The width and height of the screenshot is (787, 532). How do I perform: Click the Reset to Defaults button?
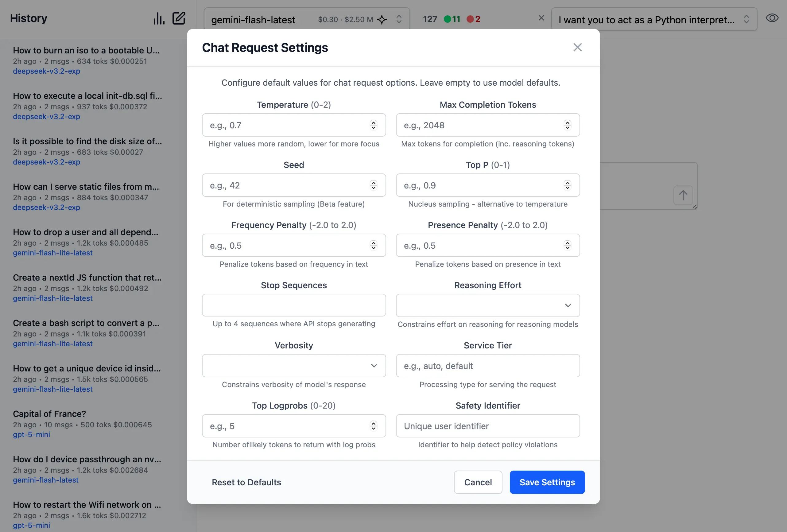(x=246, y=482)
